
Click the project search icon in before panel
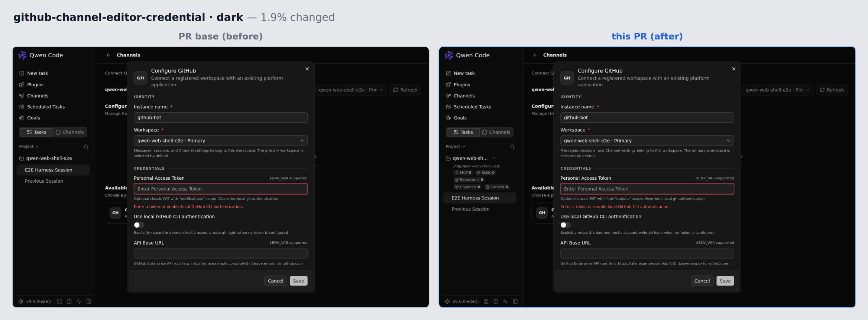pos(86,147)
